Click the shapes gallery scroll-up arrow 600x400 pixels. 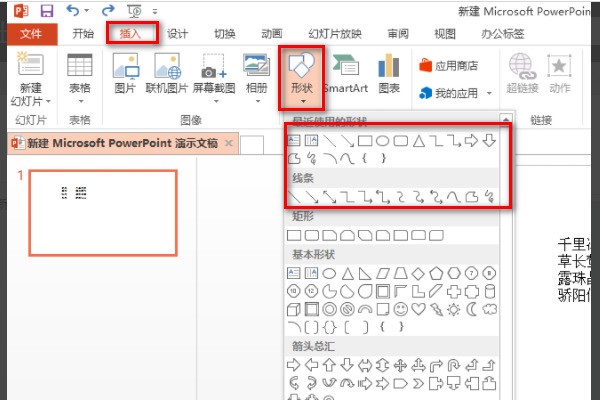tap(506, 119)
